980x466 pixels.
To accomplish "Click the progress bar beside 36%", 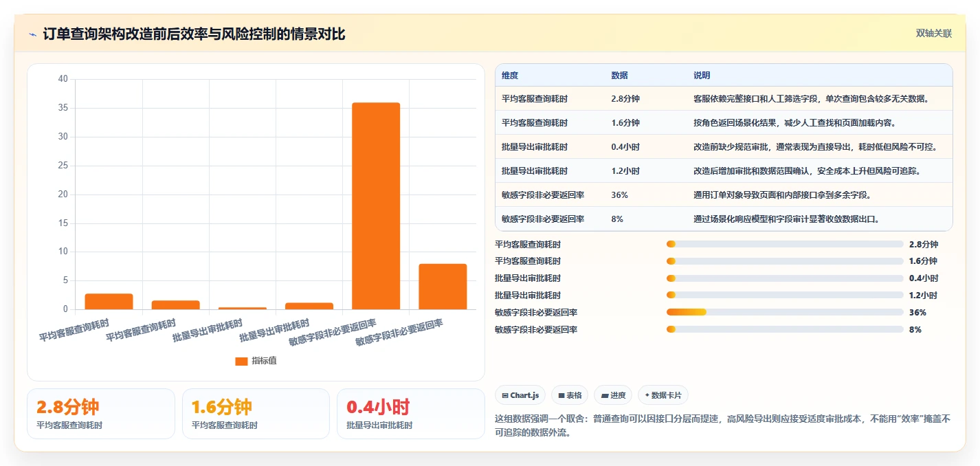I will point(785,313).
